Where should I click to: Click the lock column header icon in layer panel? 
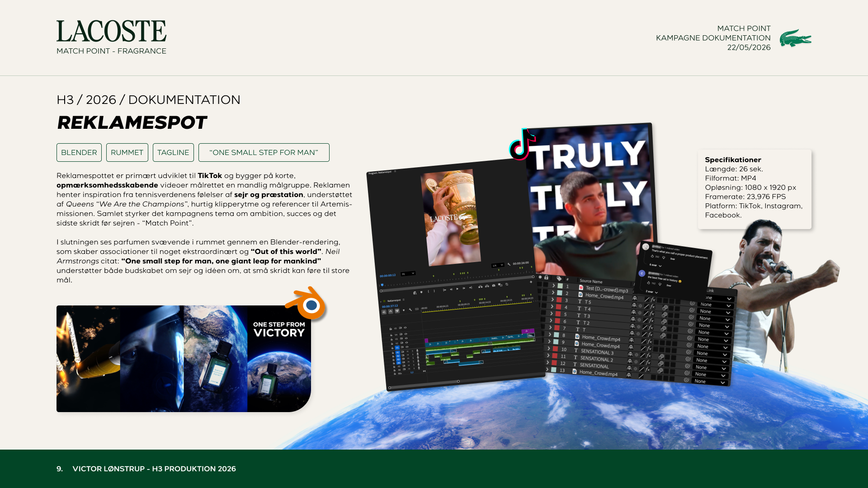coord(546,277)
